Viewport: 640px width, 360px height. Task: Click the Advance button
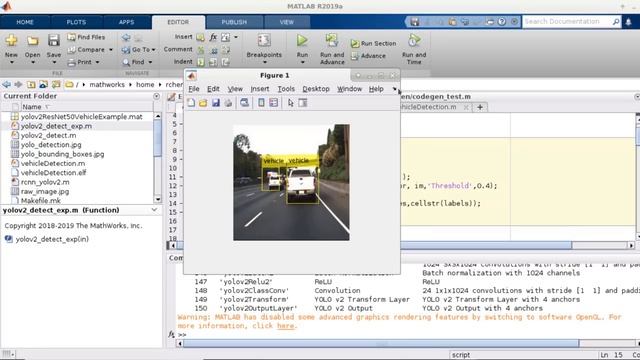pyautogui.click(x=368, y=56)
